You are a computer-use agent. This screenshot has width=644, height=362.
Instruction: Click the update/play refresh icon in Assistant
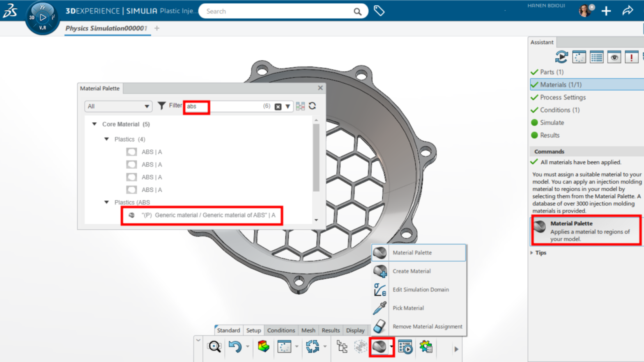coord(561,57)
